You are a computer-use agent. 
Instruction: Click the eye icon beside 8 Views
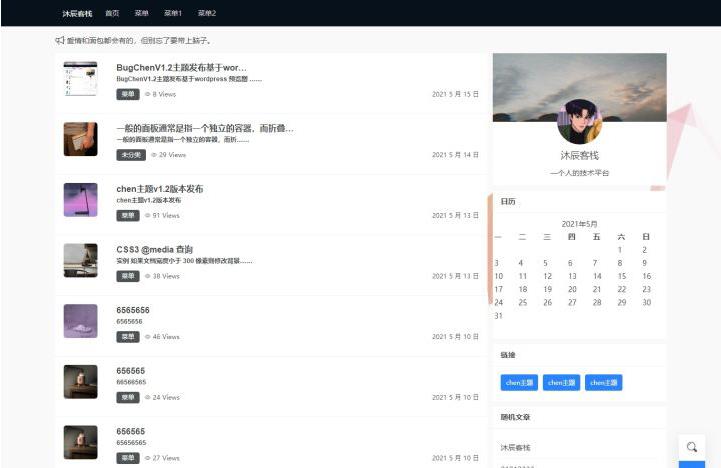click(148, 94)
